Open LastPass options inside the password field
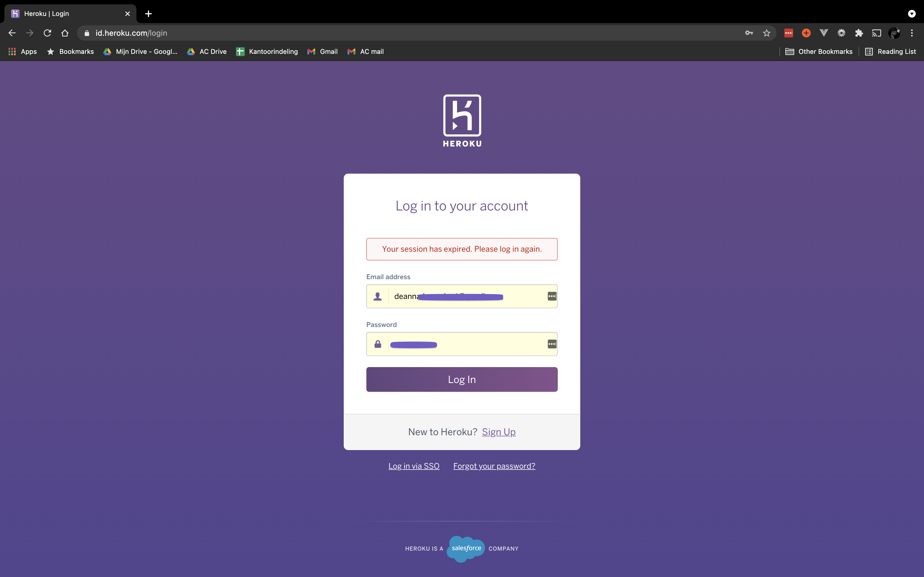 click(552, 344)
